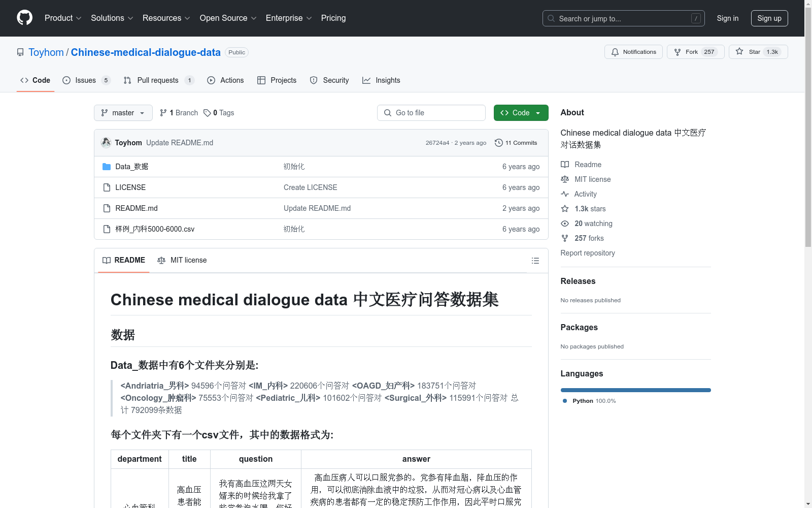Image resolution: width=812 pixels, height=508 pixels.
Task: Open the GitHub home logo
Action: 24,18
